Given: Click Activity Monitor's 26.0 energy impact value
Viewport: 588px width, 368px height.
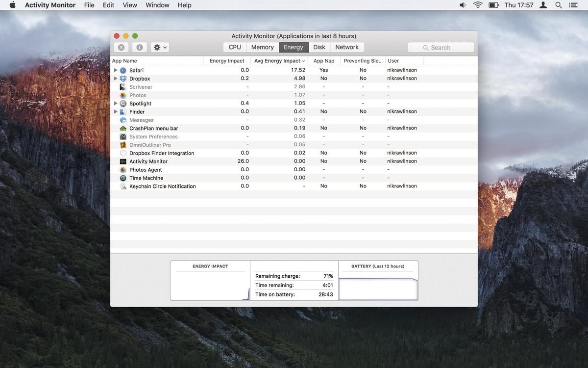Looking at the screenshot, I should [x=243, y=161].
